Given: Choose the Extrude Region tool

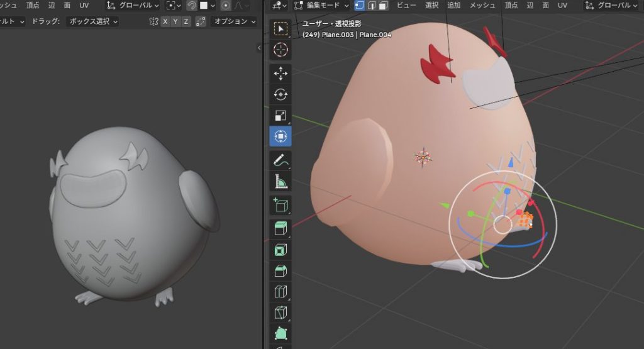Looking at the screenshot, I should (280, 228).
